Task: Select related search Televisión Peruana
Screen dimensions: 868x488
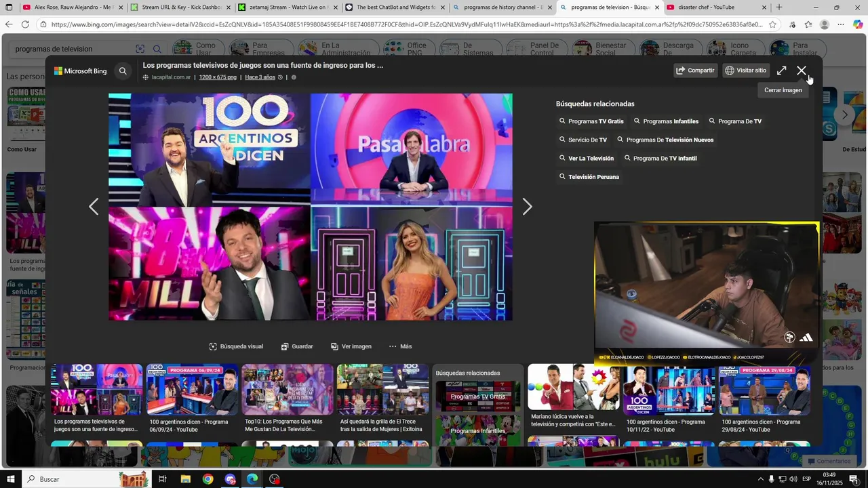Action: tap(589, 177)
